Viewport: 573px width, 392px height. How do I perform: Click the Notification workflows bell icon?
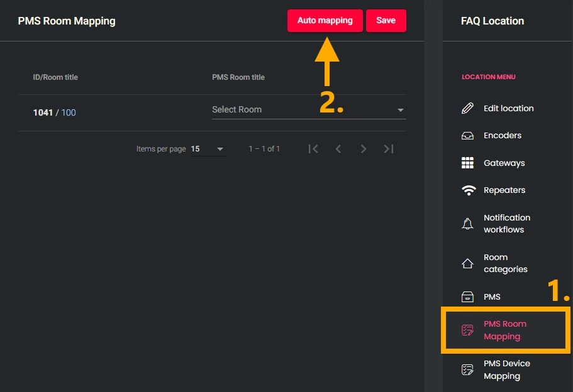(x=467, y=224)
